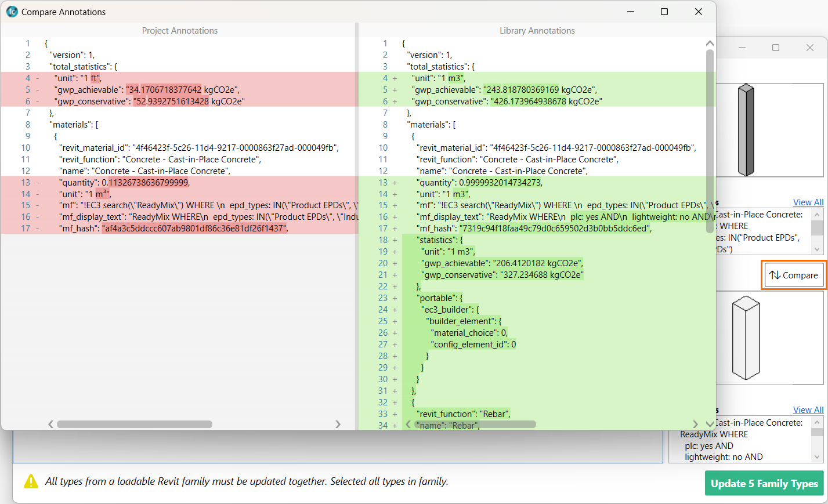828x504 pixels.
Task: Maximize the Compare Annotations window
Action: point(664,12)
